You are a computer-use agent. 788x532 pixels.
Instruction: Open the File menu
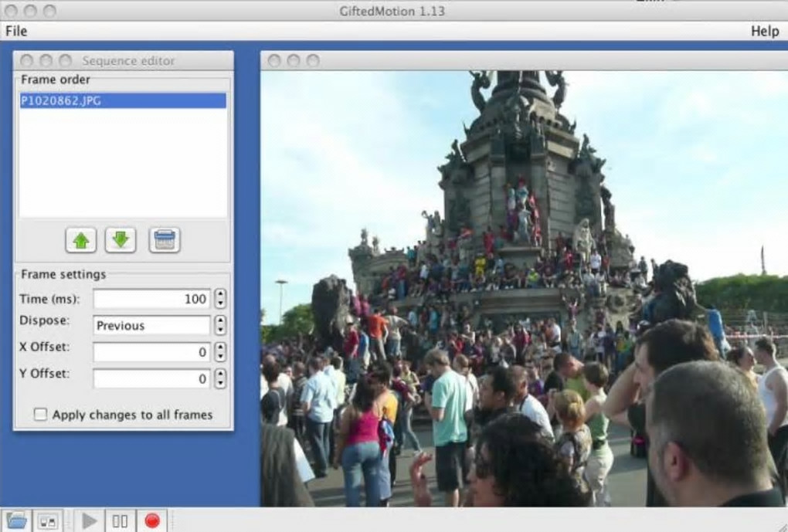(16, 31)
